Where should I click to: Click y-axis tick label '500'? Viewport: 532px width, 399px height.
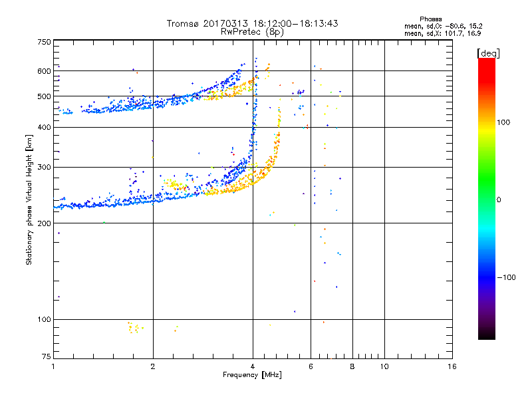tap(45, 96)
